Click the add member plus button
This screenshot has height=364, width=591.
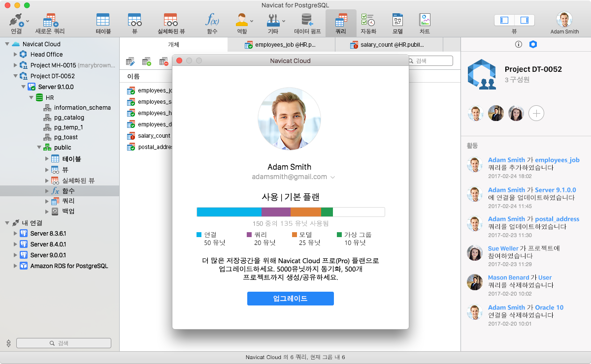(x=536, y=113)
